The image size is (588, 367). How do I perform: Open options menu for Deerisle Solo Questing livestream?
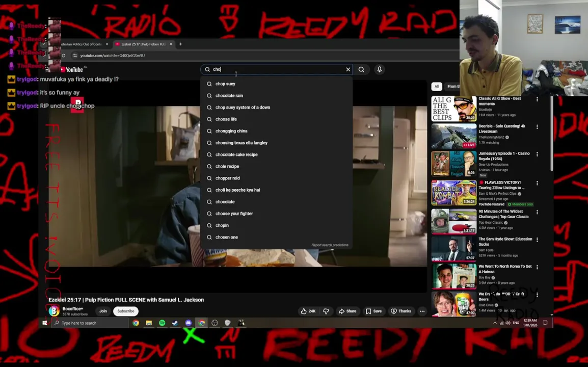point(537,127)
